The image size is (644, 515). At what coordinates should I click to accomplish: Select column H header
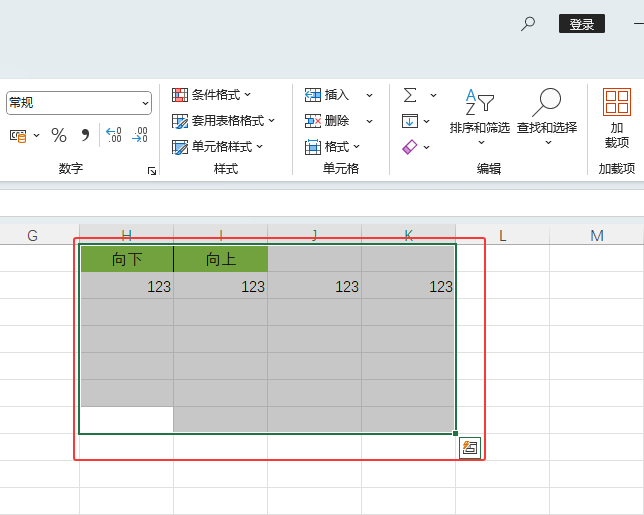[126, 235]
